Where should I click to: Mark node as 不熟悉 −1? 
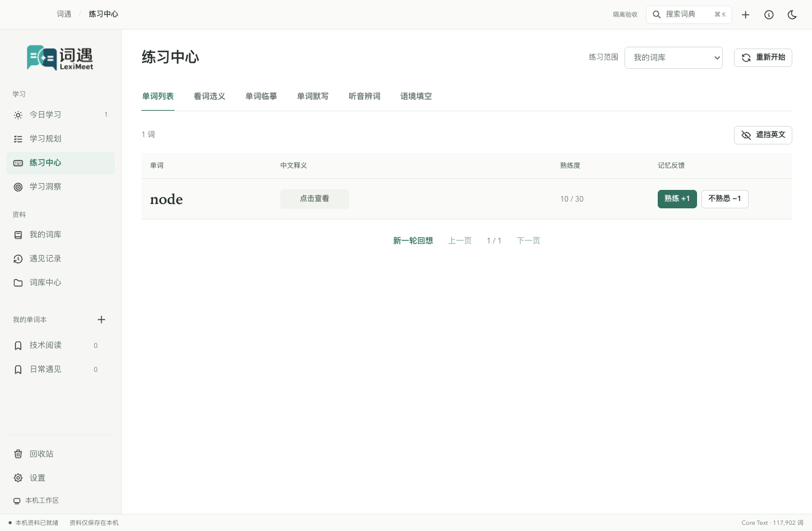[x=725, y=199]
